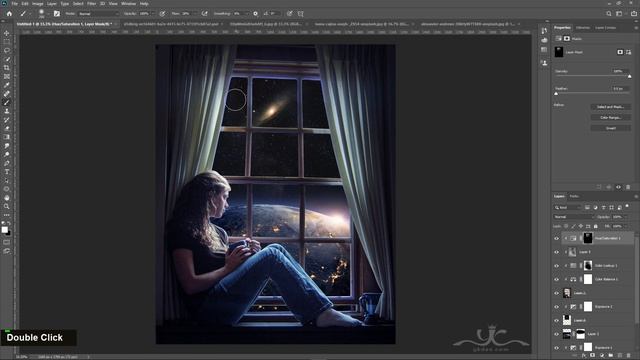The image size is (640, 360).
Task: Select the Eyedropper tool
Action: [7, 85]
